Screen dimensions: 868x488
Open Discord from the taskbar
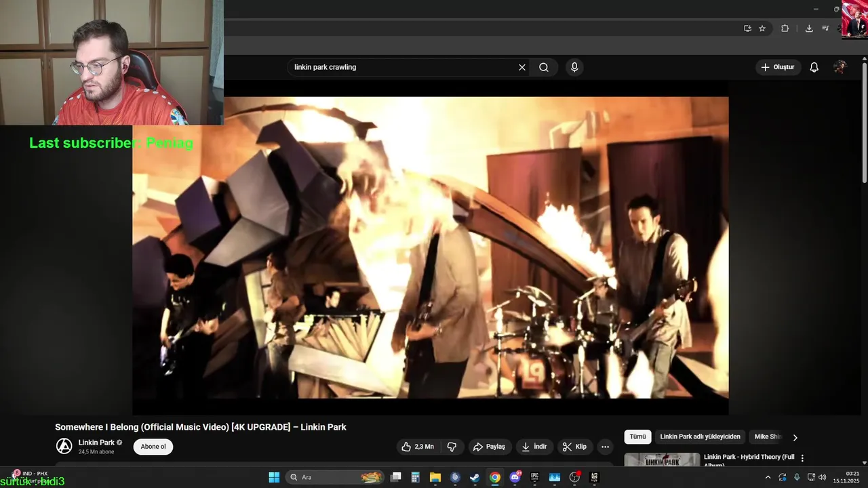click(515, 477)
